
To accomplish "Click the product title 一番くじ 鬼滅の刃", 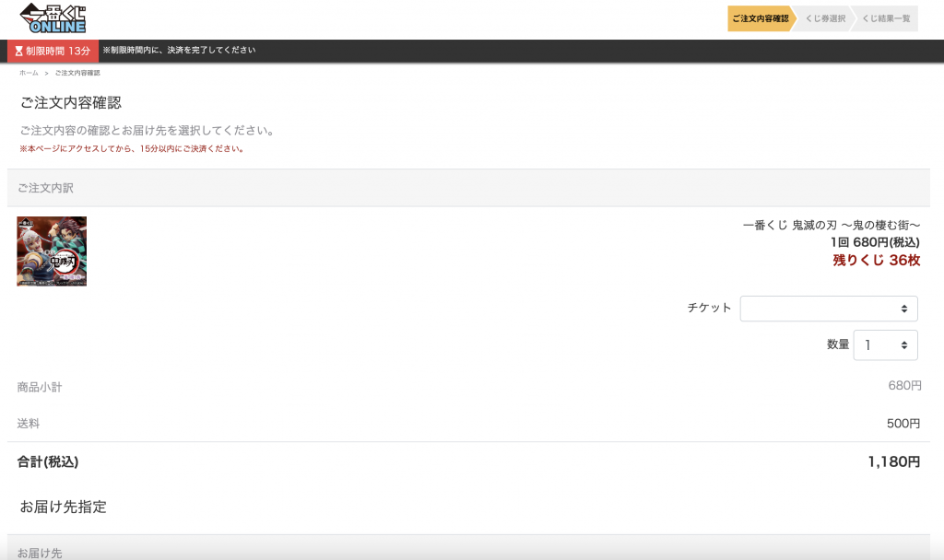I will tap(831, 226).
